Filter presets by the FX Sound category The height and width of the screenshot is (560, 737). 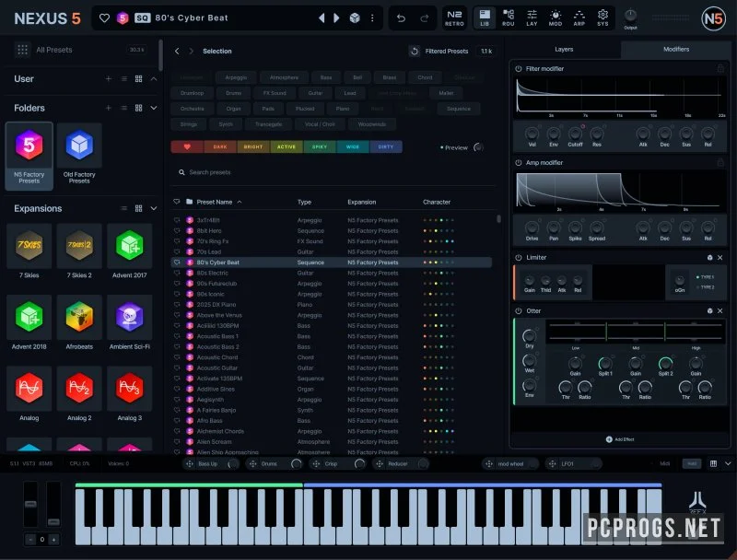tap(275, 93)
